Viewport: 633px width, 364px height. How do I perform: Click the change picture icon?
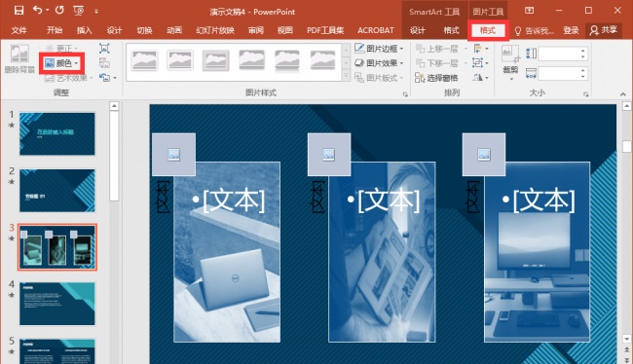(104, 63)
